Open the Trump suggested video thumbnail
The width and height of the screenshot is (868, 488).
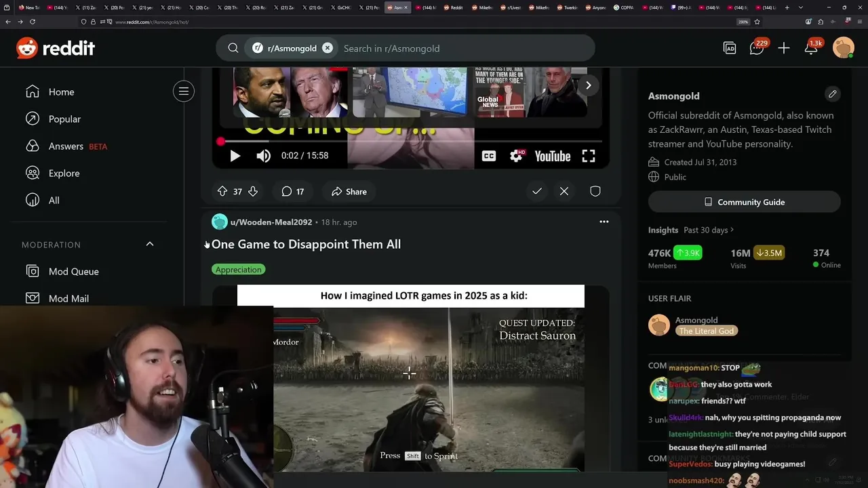coord(291,91)
